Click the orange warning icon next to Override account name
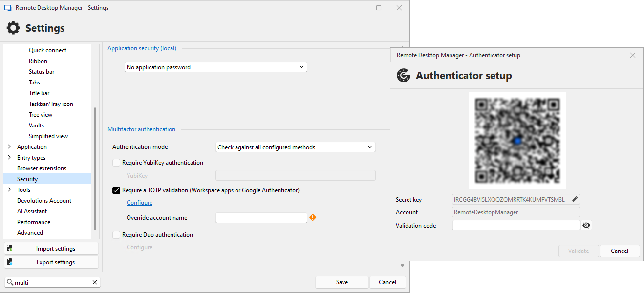644x293 pixels. click(313, 217)
